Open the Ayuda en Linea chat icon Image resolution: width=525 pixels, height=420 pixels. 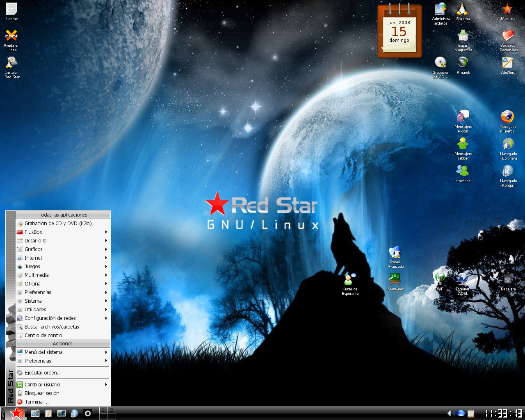pyautogui.click(x=11, y=40)
